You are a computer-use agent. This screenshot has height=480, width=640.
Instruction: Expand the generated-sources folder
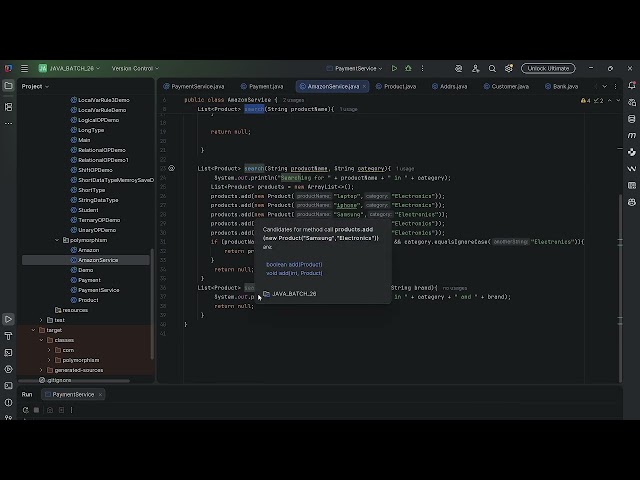[41, 370]
